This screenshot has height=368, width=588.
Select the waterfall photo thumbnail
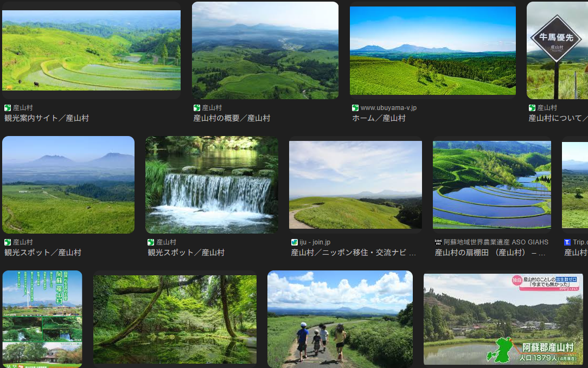point(212,185)
